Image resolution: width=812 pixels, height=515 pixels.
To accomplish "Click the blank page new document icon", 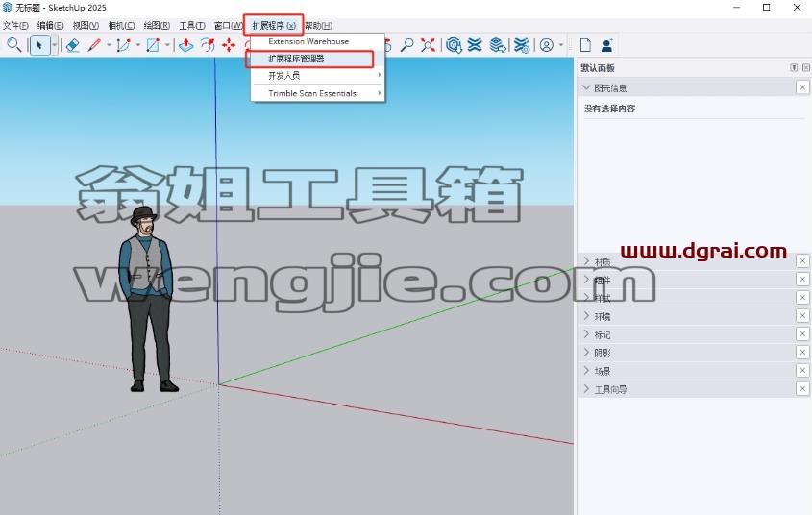I will click(x=585, y=45).
